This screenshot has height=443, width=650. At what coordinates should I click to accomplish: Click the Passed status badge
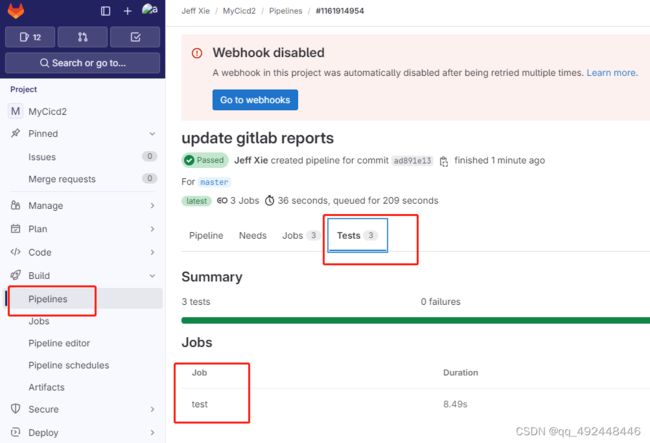pyautogui.click(x=205, y=160)
